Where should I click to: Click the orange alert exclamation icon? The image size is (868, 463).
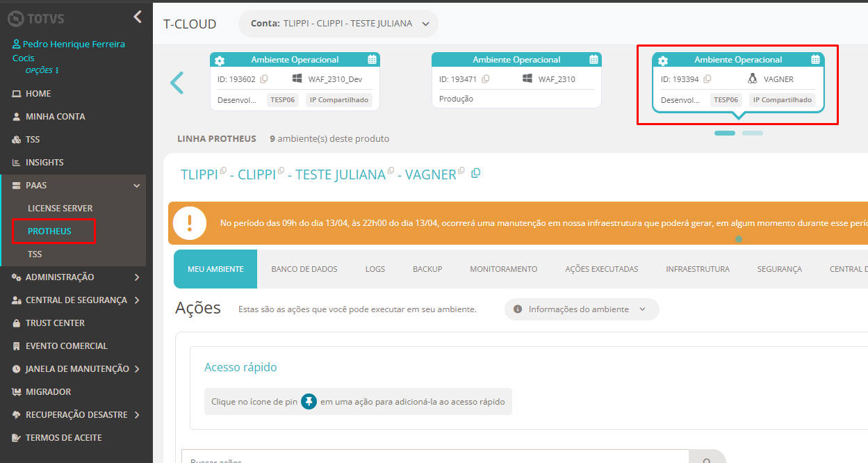coord(190,223)
